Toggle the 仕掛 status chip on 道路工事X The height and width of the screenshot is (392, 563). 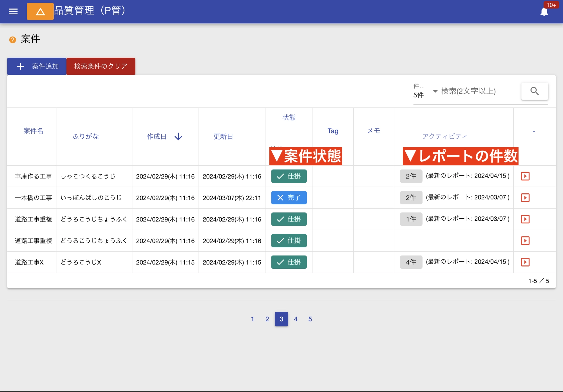pos(289,262)
